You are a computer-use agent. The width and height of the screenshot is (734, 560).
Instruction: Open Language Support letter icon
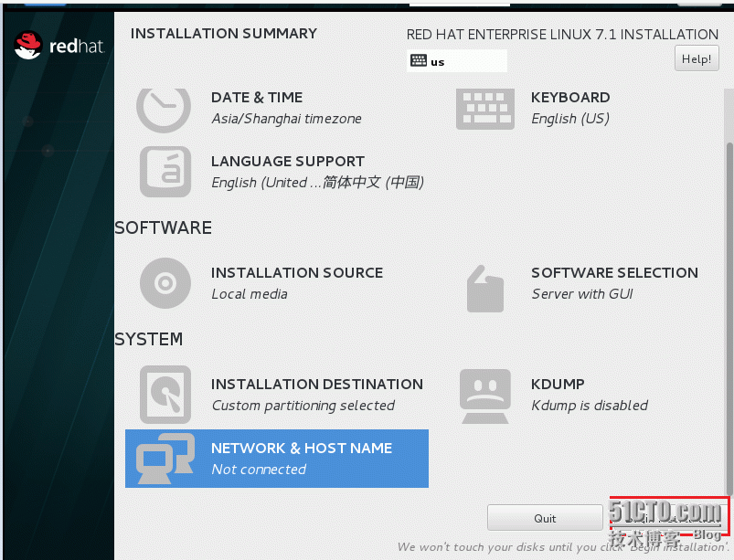165,172
